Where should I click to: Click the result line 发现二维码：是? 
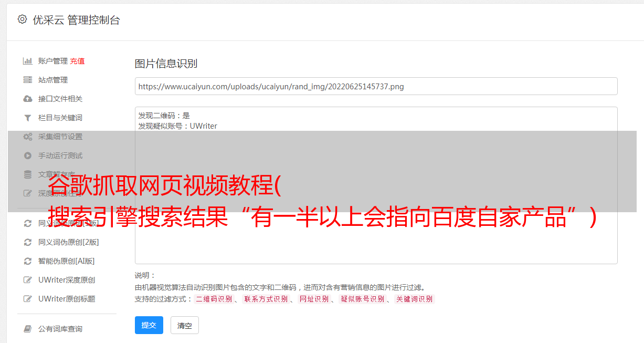164,116
